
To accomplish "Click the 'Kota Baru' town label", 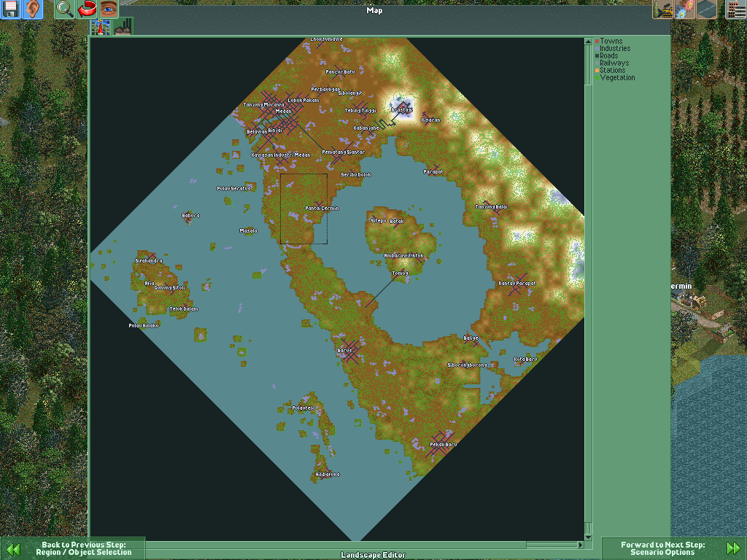I will coord(525,359).
